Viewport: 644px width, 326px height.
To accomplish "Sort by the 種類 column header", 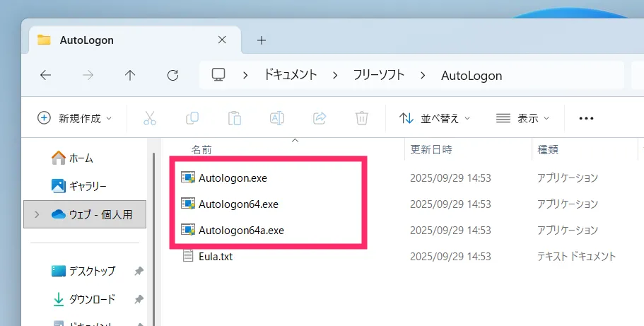I will [548, 150].
